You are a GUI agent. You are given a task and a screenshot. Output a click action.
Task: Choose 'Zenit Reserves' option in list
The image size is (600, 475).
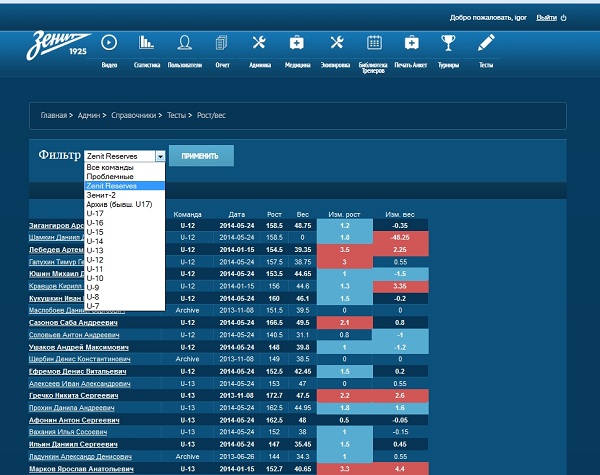125,186
